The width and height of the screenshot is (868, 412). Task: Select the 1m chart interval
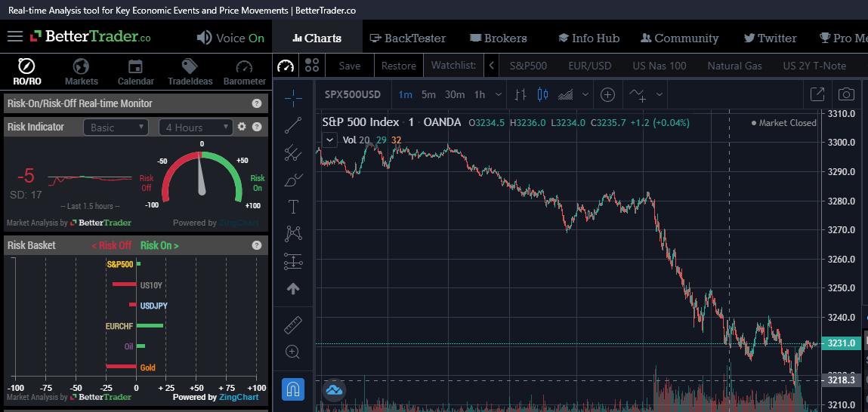point(405,94)
